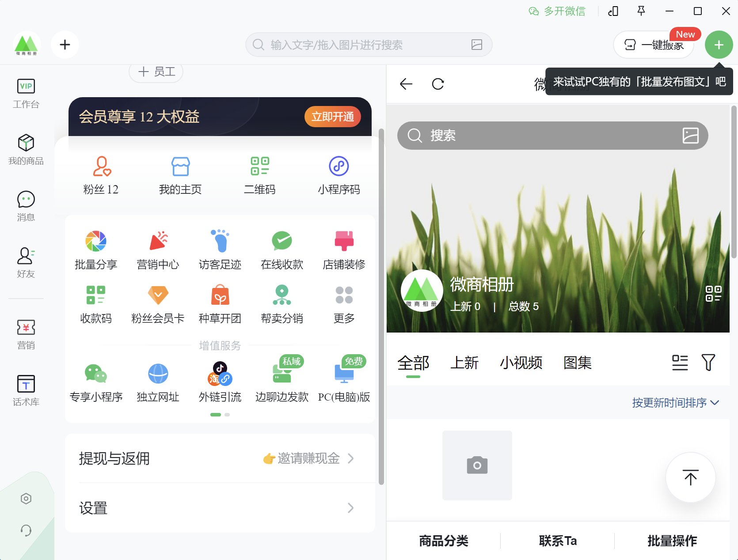Open 我的主页 my homepage
This screenshot has width=738, height=560.
[180, 176]
